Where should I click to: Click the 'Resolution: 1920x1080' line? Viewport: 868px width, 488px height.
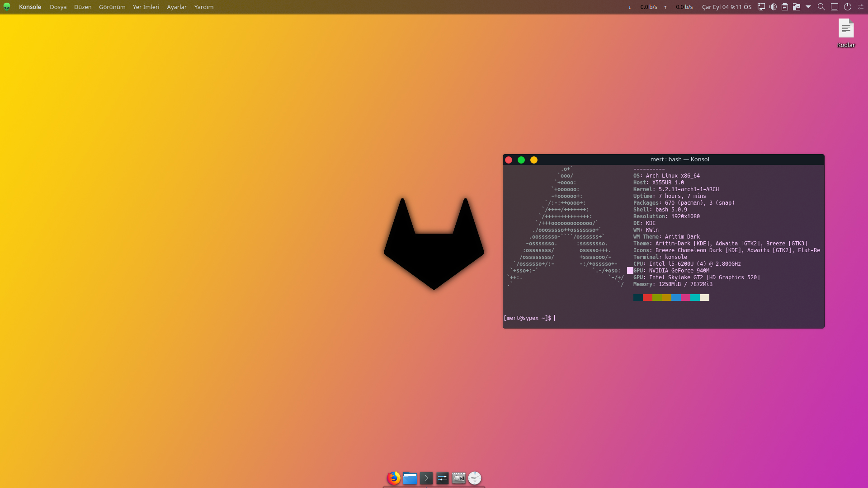[x=666, y=216]
